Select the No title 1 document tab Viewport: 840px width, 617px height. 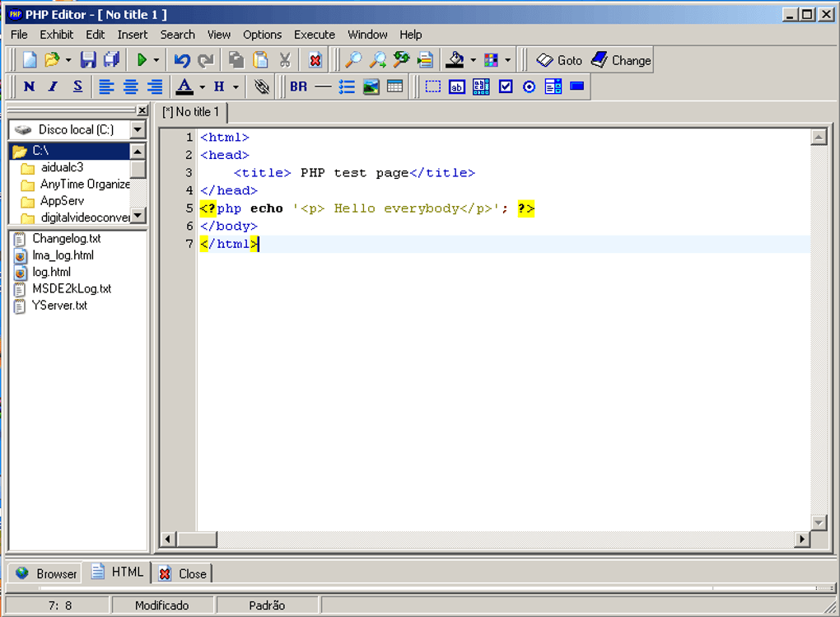point(191,112)
